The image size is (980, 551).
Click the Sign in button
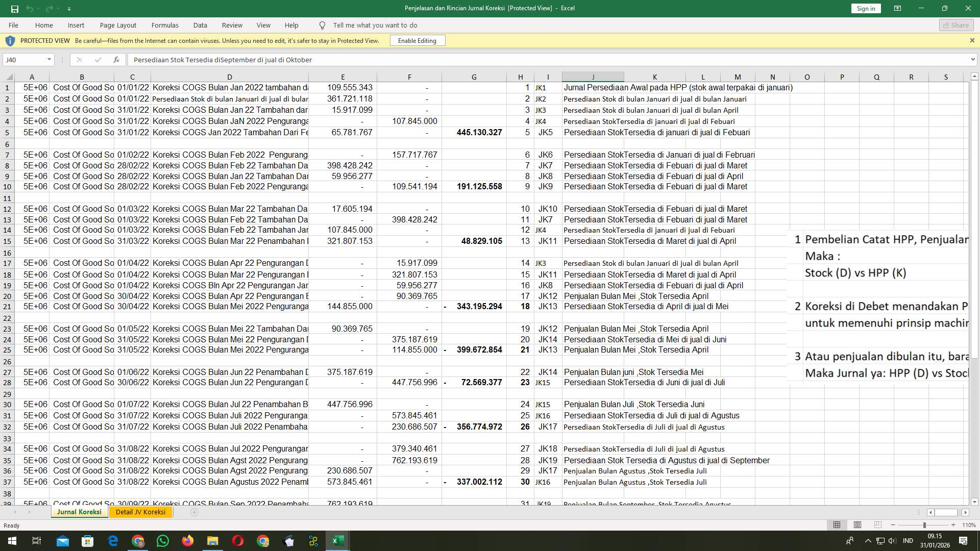(865, 8)
